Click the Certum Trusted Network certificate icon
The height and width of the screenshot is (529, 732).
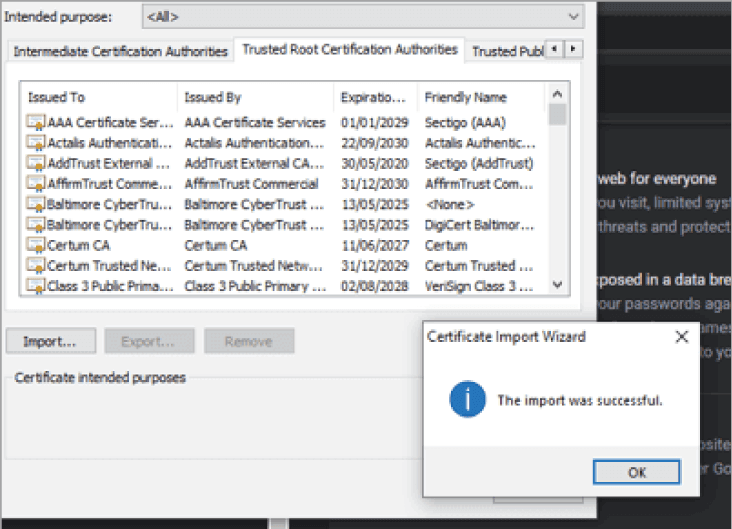[35, 266]
